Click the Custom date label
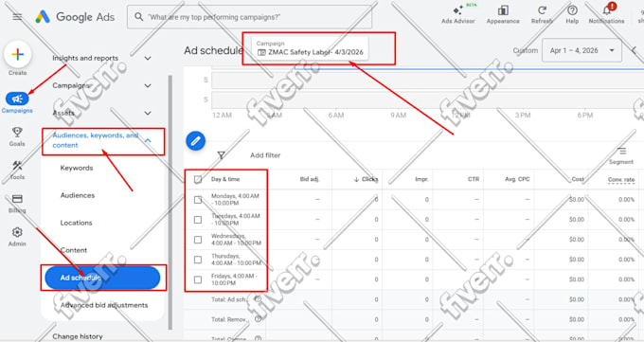 coord(526,50)
